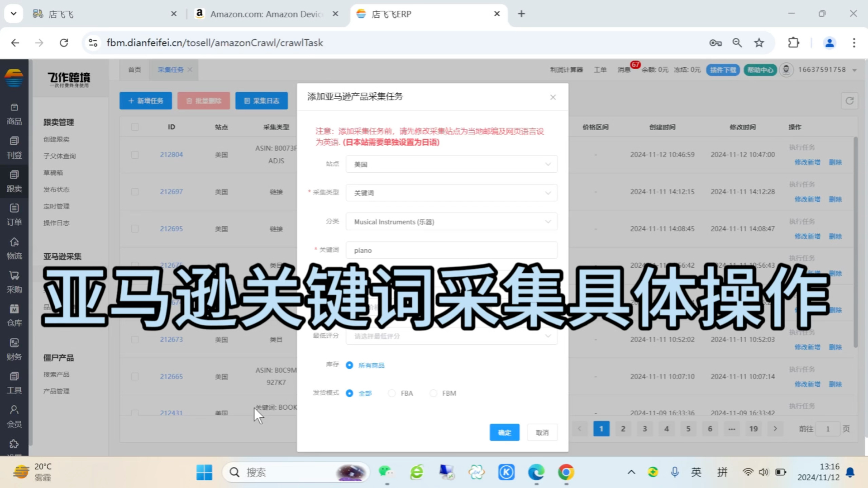Screen dimensions: 868x488
Task: Tick the checkbox for row 212665
Action: tap(135, 376)
